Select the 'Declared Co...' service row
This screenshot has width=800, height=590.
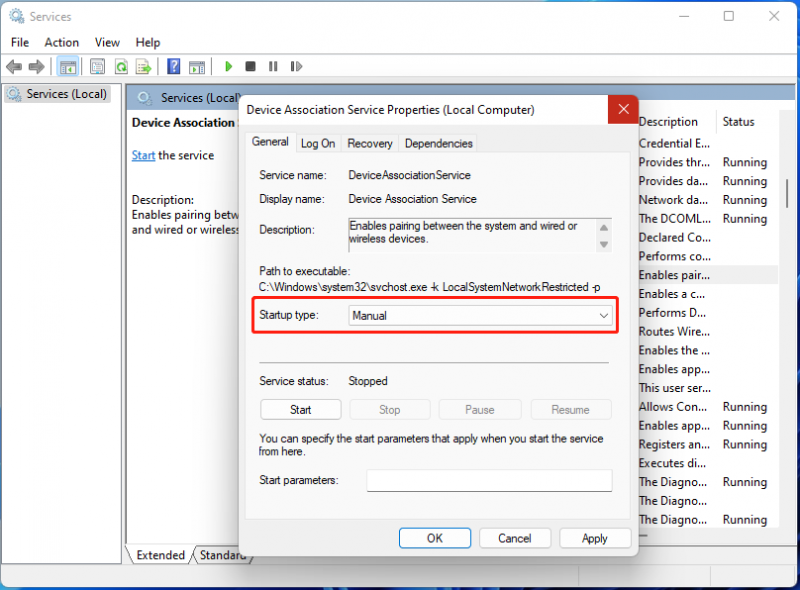point(708,237)
